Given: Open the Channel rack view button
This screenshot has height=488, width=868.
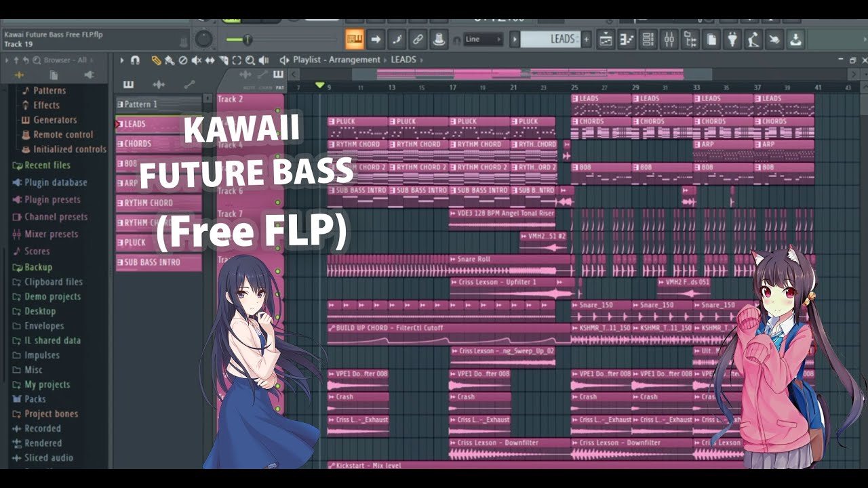Looking at the screenshot, I should pos(648,39).
